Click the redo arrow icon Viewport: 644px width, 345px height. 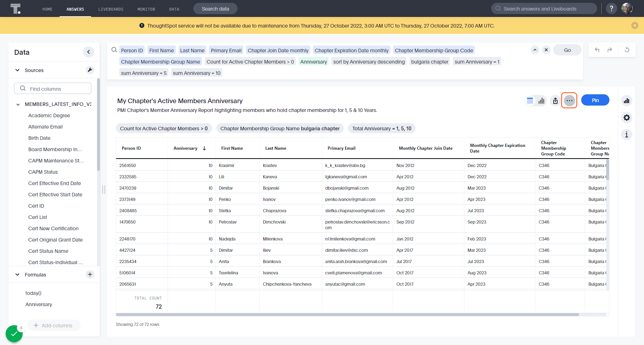click(x=610, y=50)
